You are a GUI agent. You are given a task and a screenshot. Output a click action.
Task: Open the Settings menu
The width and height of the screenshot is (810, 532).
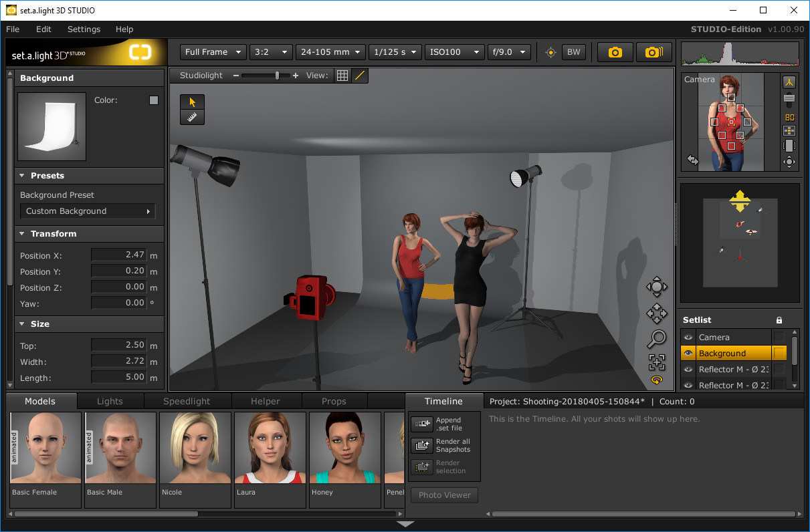[x=84, y=29]
